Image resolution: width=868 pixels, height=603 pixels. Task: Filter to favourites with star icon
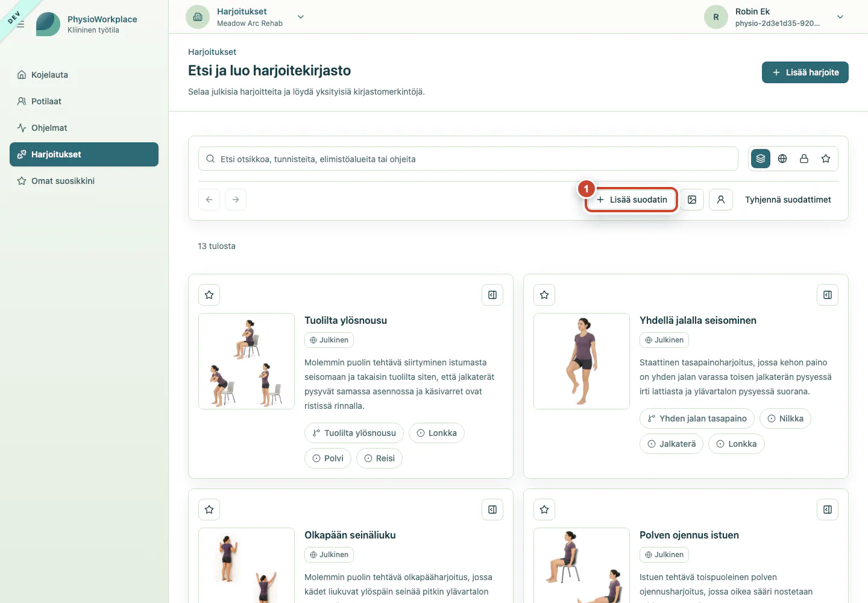click(826, 159)
